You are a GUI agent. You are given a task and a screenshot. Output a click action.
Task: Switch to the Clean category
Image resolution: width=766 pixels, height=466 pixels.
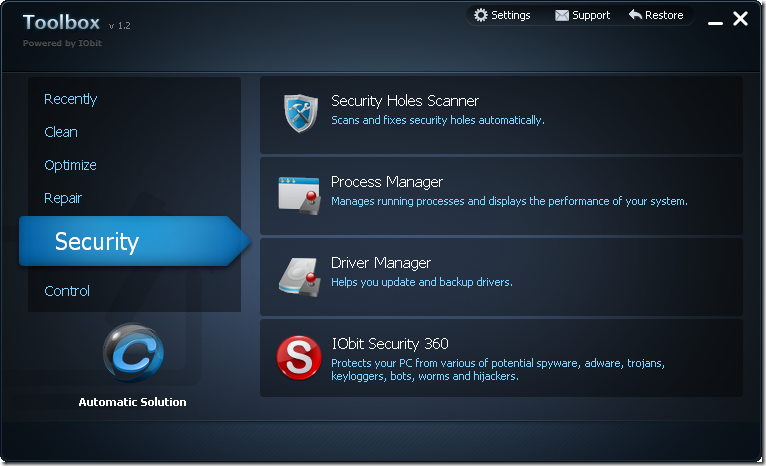61,132
